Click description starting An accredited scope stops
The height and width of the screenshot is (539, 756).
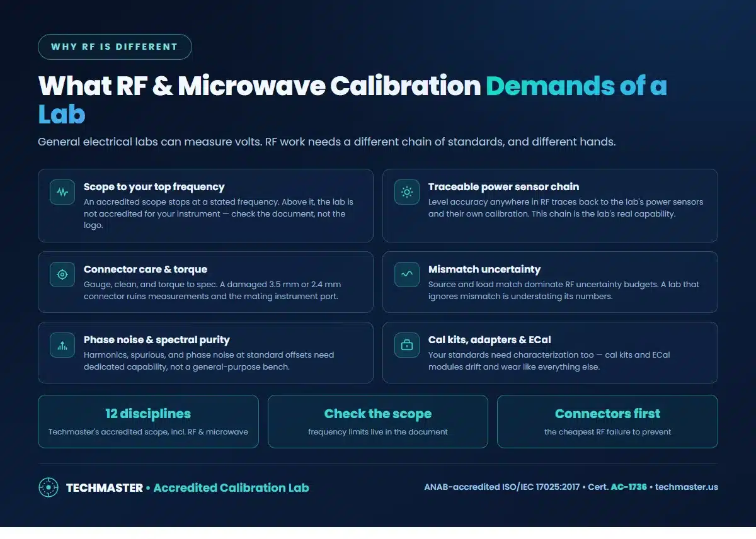pos(219,213)
